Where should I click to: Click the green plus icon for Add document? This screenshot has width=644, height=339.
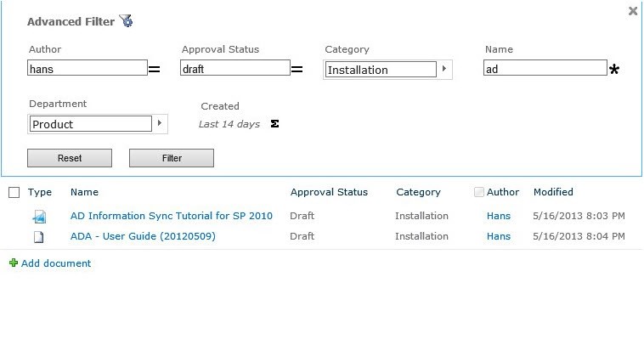click(x=14, y=263)
